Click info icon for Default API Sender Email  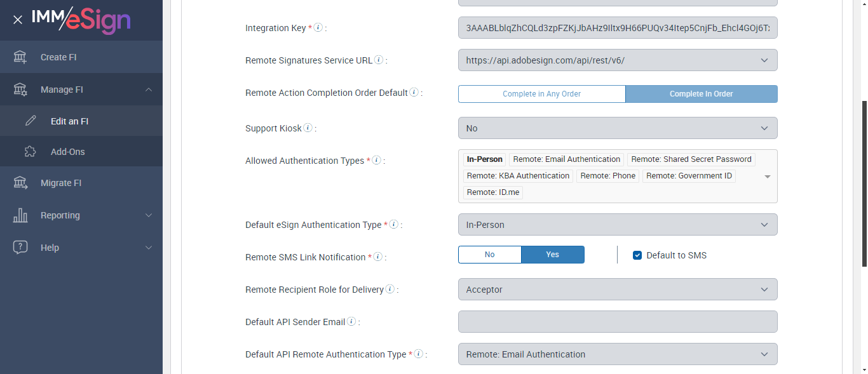tap(351, 322)
